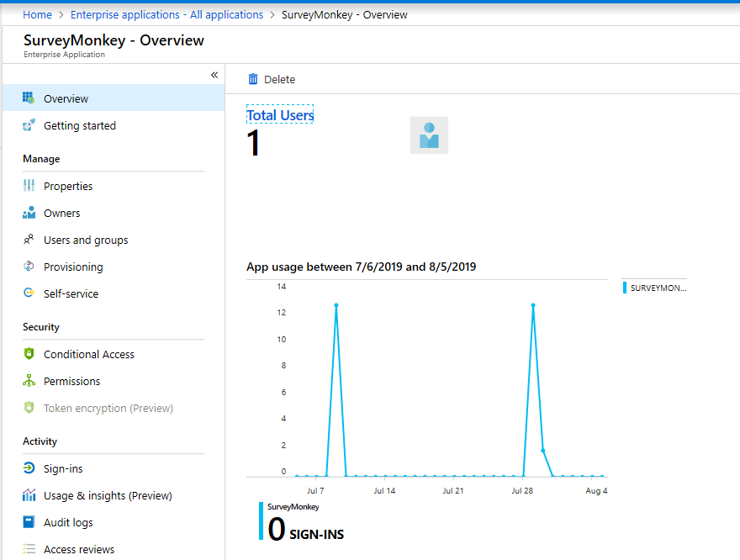This screenshot has height=560, width=740.
Task: Click the Owners people icon
Action: point(29,212)
